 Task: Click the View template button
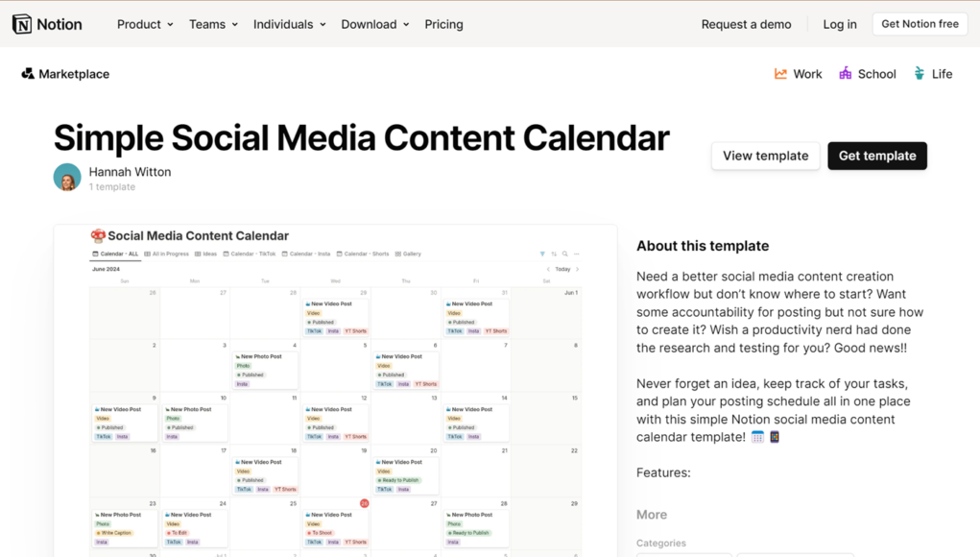tap(766, 156)
